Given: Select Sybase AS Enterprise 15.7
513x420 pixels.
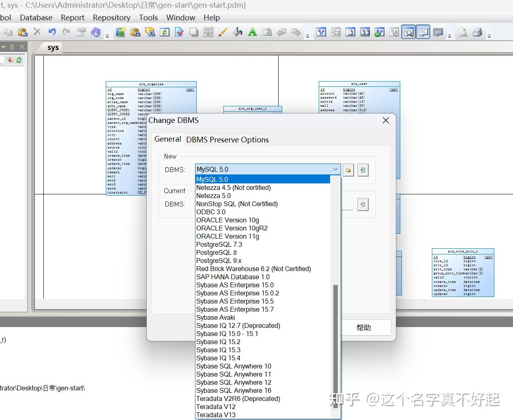Looking at the screenshot, I should coord(263,309).
